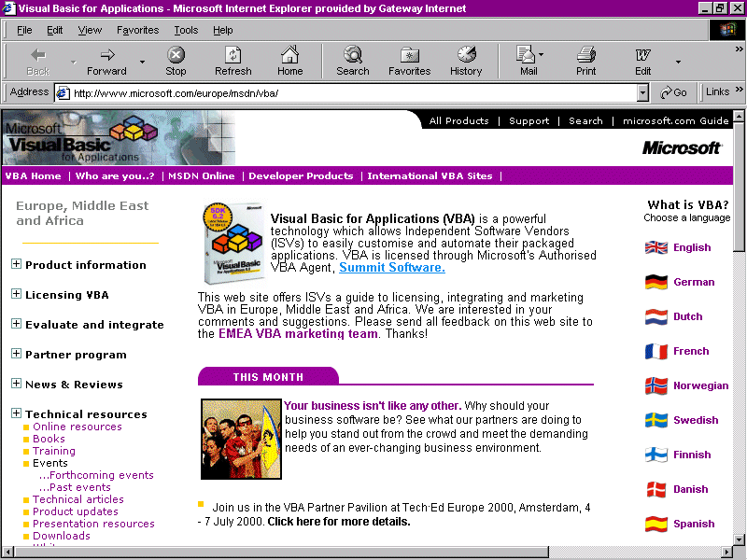Click the VBA SDK product box image

233,243
